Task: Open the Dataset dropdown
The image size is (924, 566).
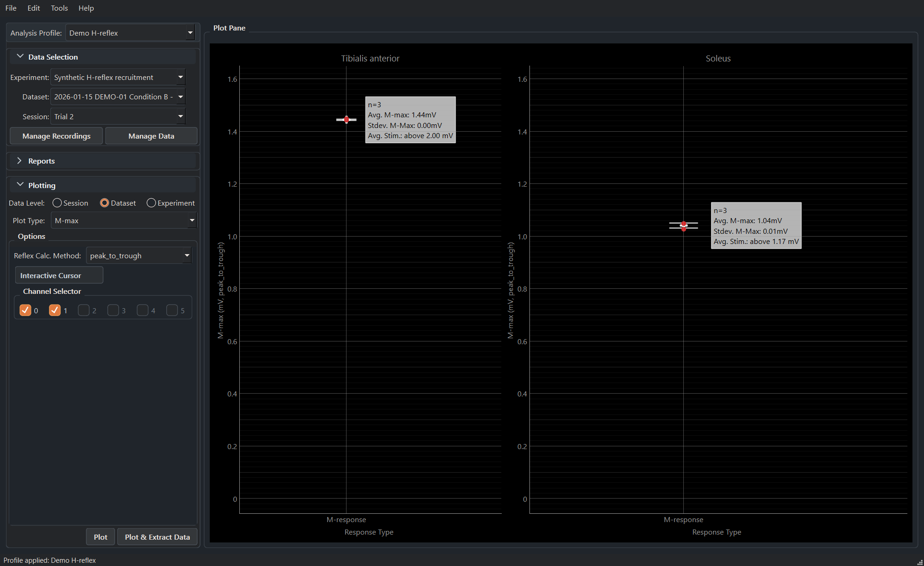Action: pyautogui.click(x=118, y=97)
